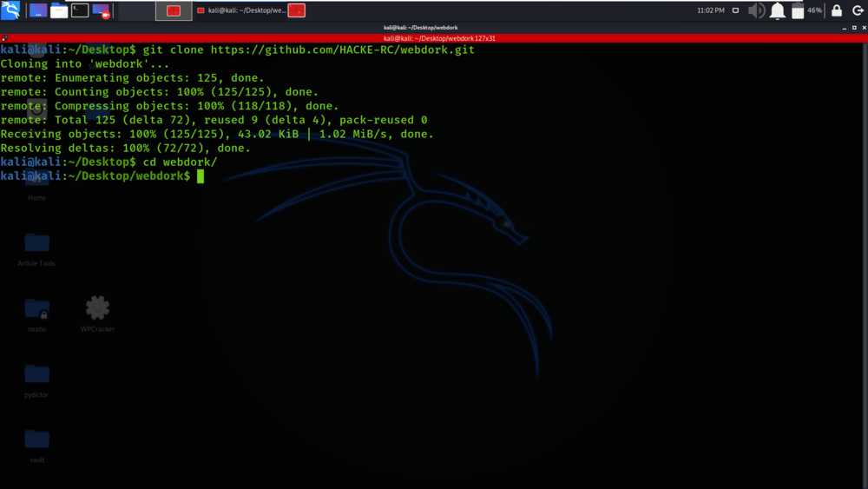The width and height of the screenshot is (868, 489).
Task: Open the notifications bell
Action: pos(777,10)
